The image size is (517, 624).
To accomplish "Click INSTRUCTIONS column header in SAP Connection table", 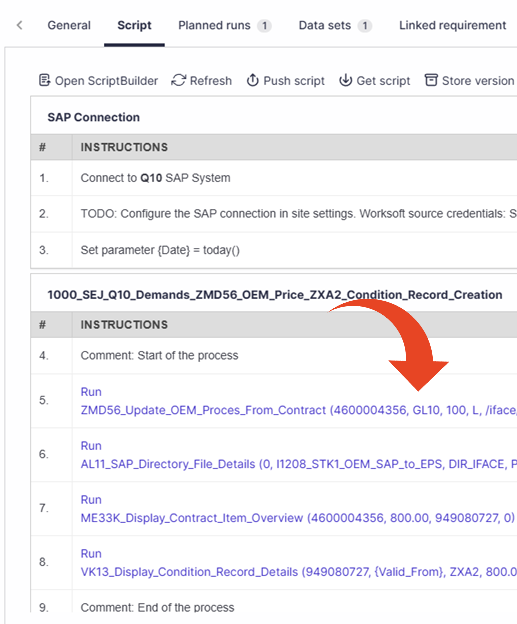I will coord(124,147).
